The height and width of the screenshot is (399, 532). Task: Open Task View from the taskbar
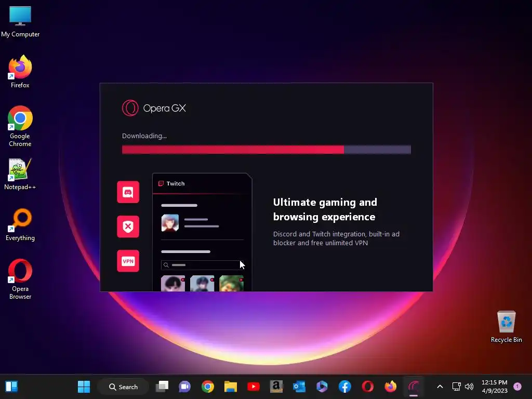pyautogui.click(x=162, y=387)
